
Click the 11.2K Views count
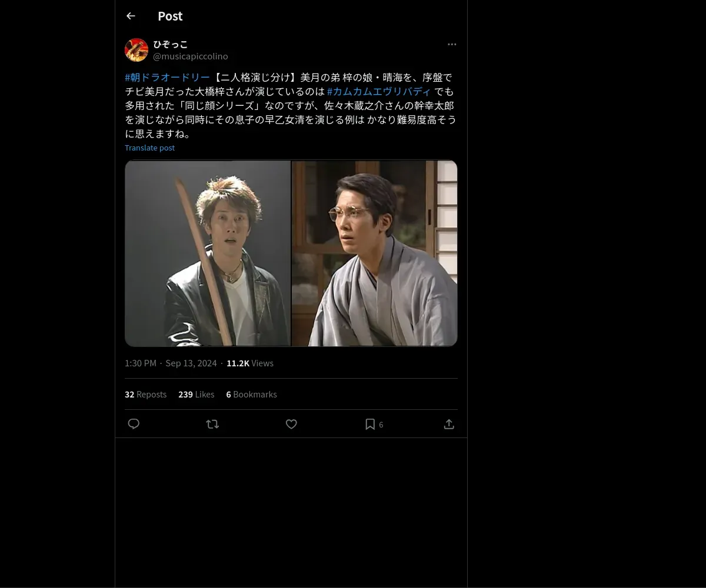(250, 363)
